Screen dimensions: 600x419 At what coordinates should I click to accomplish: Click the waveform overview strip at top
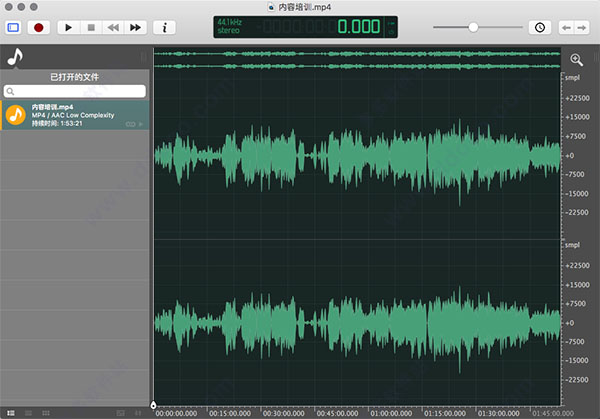[357, 60]
